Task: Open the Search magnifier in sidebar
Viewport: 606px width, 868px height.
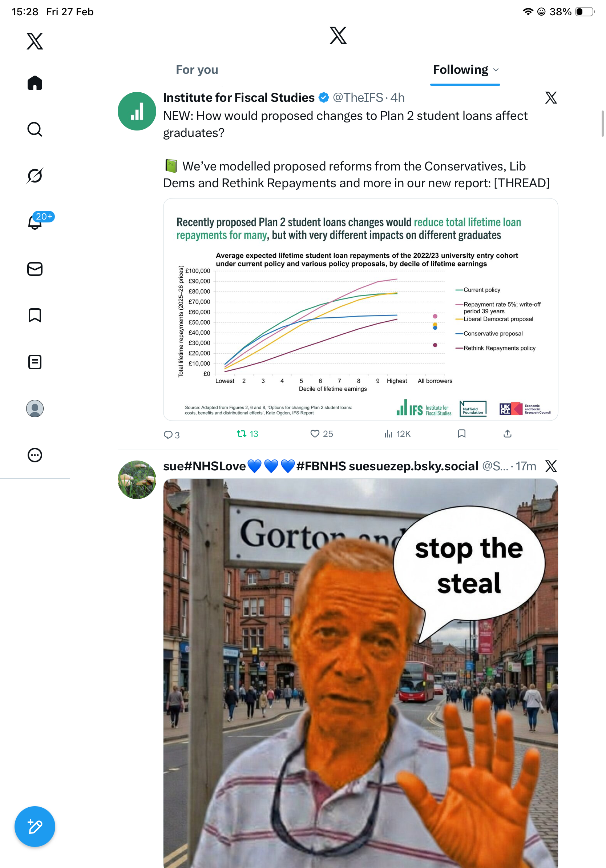Action: pyautogui.click(x=35, y=129)
